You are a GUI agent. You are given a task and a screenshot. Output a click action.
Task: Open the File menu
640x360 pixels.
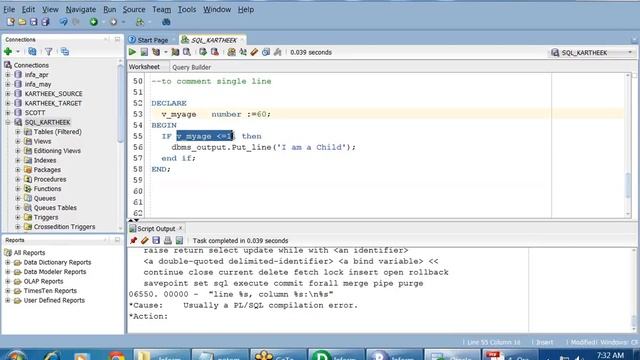coord(9,9)
